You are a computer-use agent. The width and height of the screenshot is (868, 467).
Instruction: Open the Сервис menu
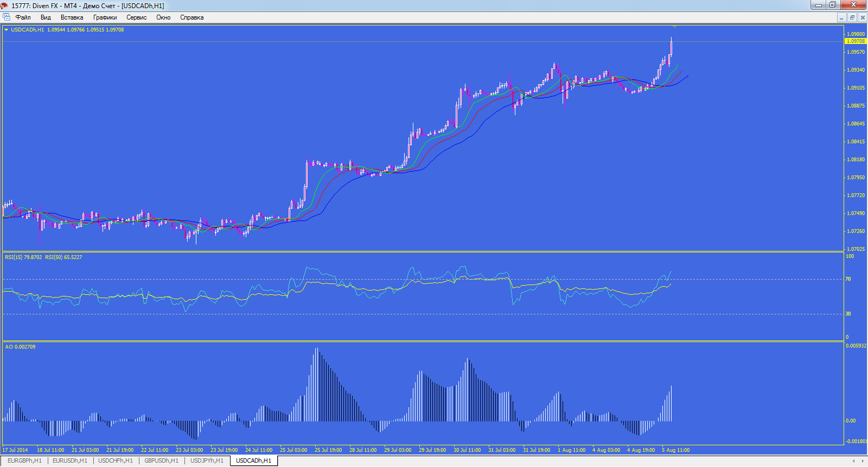click(x=137, y=17)
